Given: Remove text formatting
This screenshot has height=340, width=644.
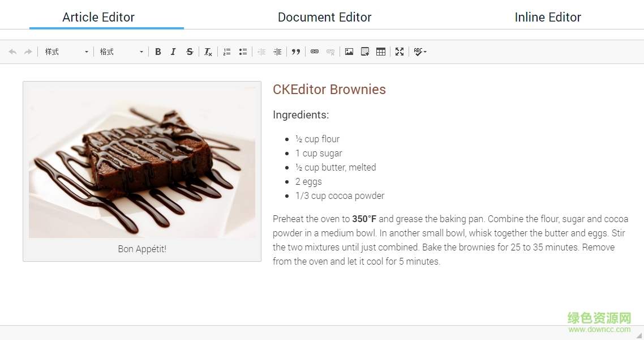Looking at the screenshot, I should click(x=208, y=52).
